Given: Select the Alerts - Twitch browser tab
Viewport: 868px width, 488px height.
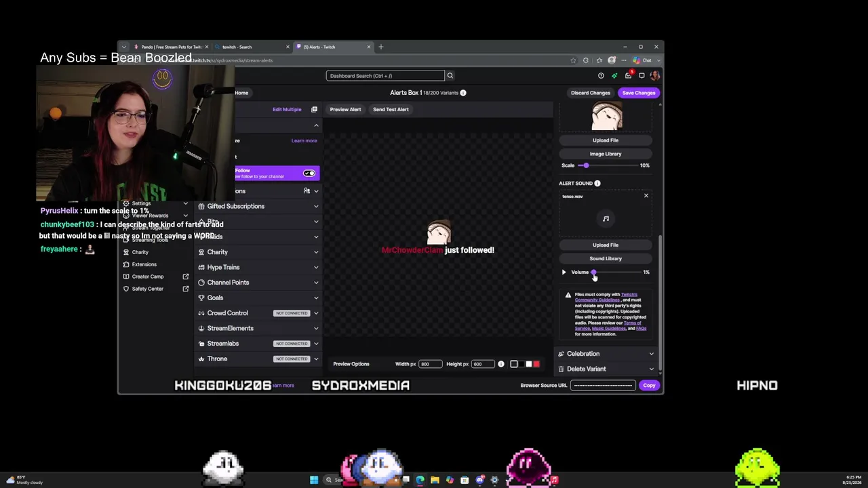Looking at the screenshot, I should click(x=333, y=47).
